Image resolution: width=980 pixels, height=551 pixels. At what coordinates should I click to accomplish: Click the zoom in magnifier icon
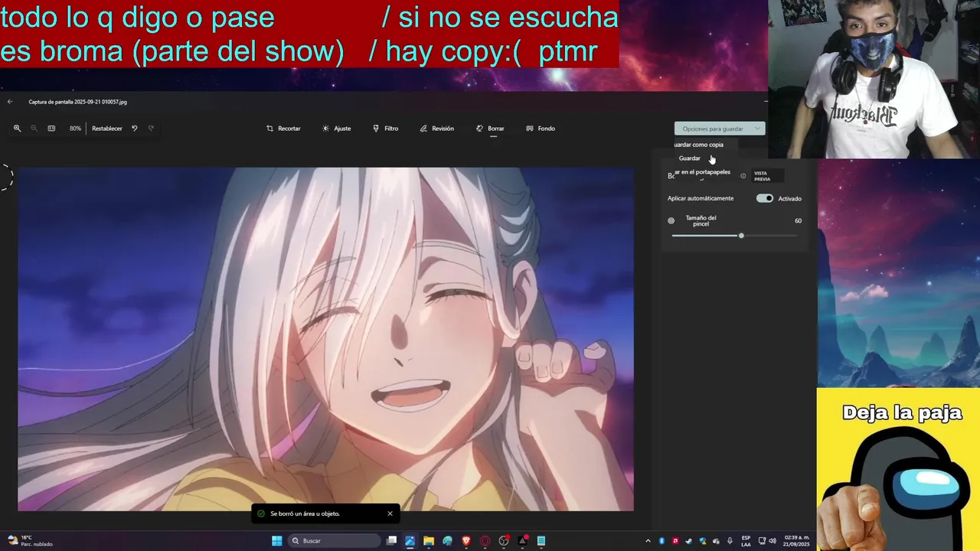pos(17,129)
